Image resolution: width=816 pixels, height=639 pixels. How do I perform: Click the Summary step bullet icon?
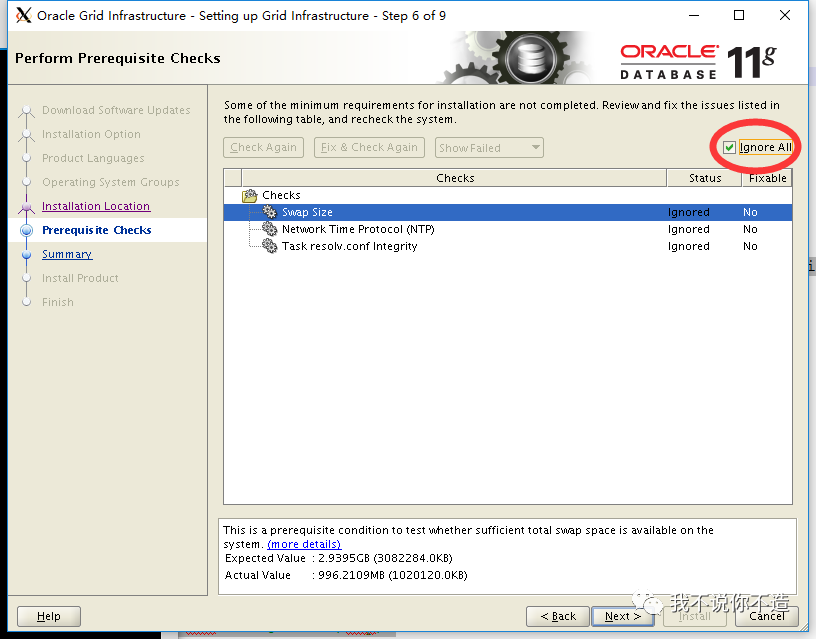[x=27, y=255]
